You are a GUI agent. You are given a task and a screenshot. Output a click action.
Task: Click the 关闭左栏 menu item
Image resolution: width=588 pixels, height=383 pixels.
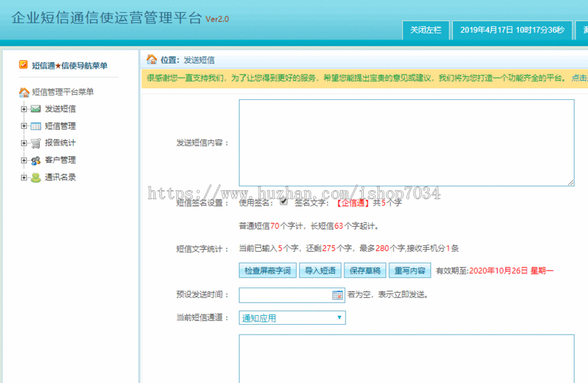coord(428,30)
